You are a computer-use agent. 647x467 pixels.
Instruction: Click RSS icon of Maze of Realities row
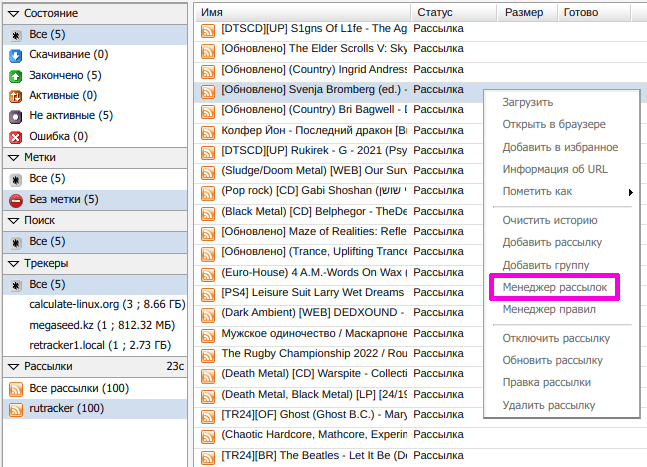[x=208, y=234]
